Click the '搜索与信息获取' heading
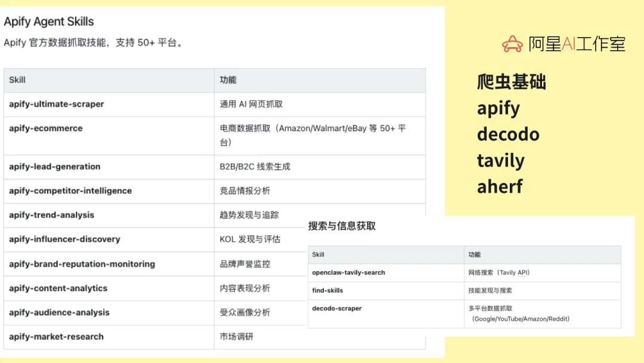This screenshot has width=644, height=363. tap(342, 226)
